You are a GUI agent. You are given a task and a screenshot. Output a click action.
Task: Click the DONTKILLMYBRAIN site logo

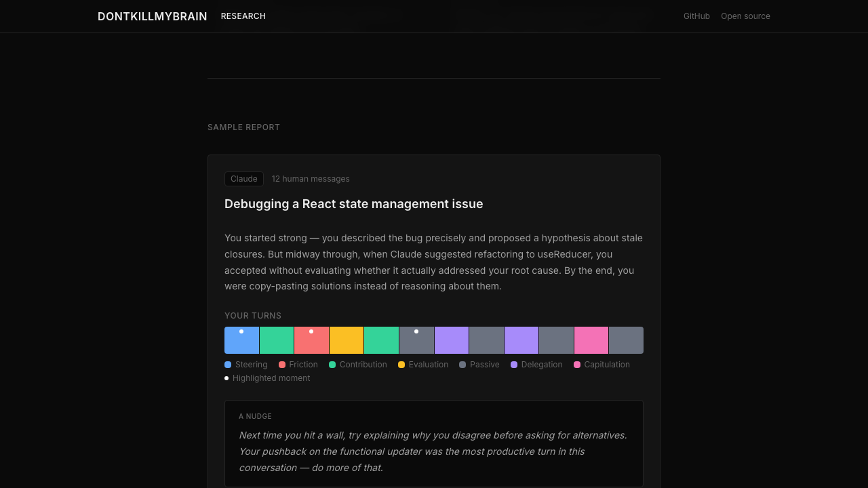tap(152, 16)
